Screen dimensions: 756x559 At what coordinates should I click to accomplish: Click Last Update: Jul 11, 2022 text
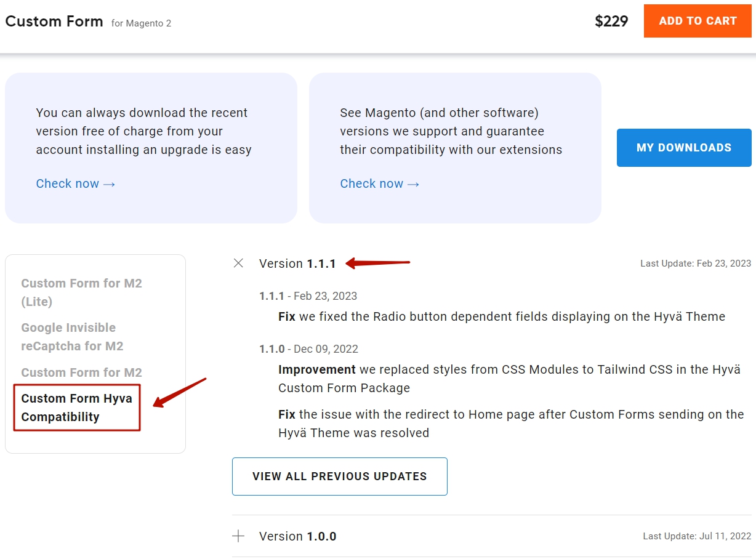(697, 536)
